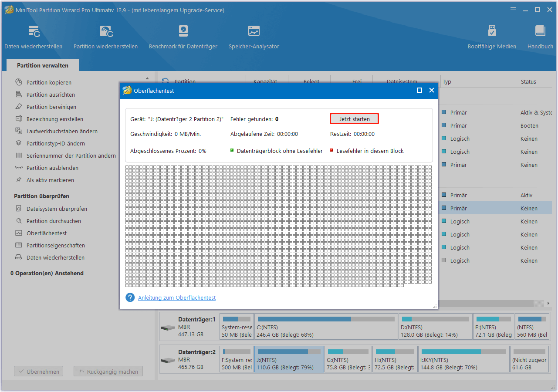558x392 pixels.
Task: Click the row with status Aktiv
Action: 496,195
